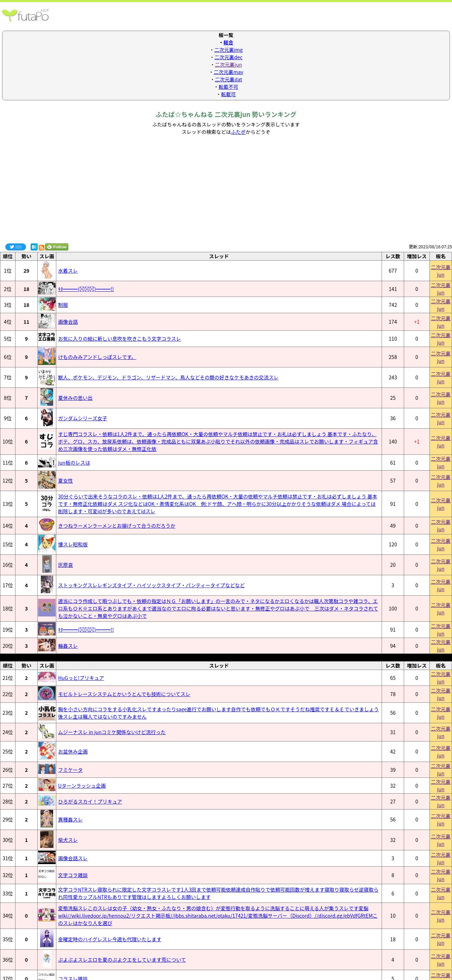The width and height of the screenshot is (452, 980).
Task: Click the 30分コラ thumbnail at rank 13
Action: tap(47, 504)
